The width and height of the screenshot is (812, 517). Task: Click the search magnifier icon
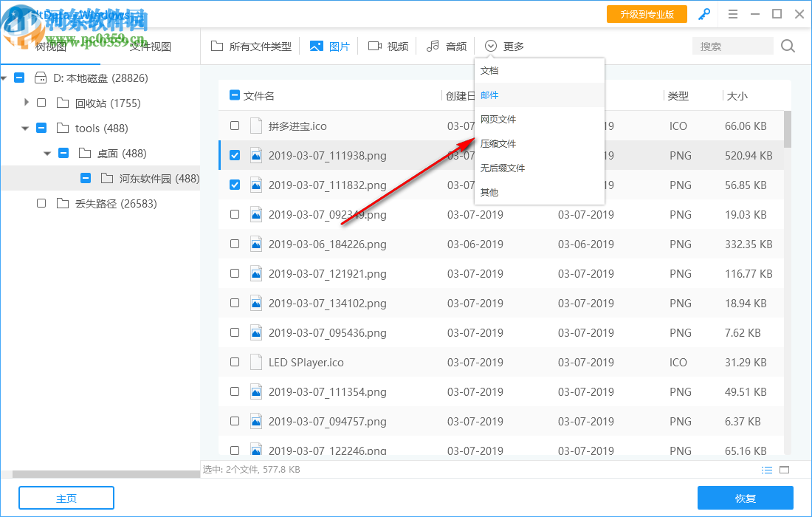click(787, 45)
